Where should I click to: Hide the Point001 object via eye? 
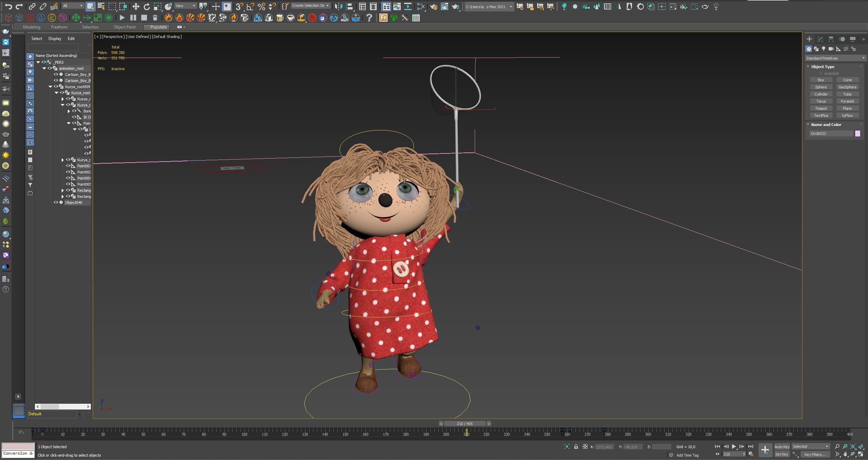[68, 166]
